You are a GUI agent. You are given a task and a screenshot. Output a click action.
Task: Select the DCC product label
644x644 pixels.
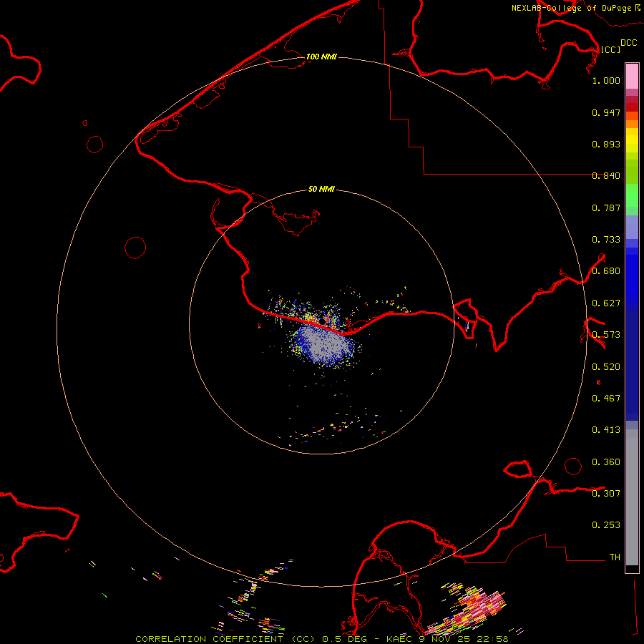click(x=628, y=43)
